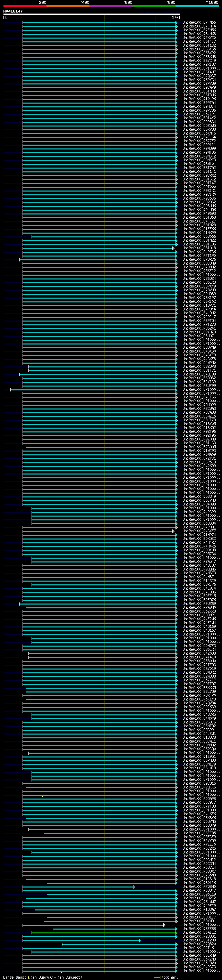The image size is (222, 980).
Task: Select the UniRef100_Q4UCR5 label
Action: [x=199, y=714]
